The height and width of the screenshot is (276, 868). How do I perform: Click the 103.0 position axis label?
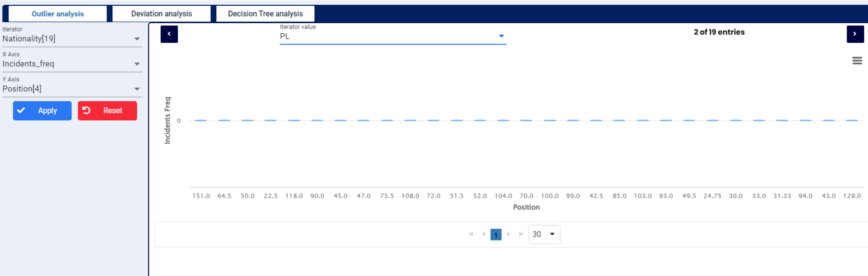pyautogui.click(x=643, y=196)
